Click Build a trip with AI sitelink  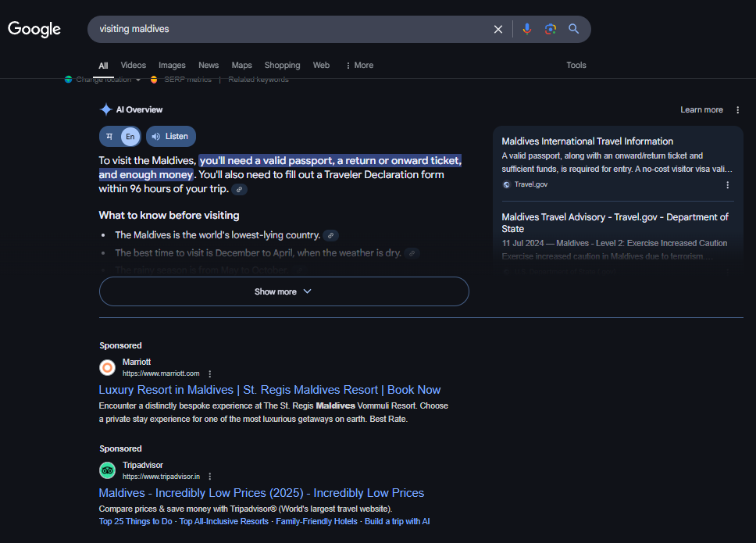398,521
